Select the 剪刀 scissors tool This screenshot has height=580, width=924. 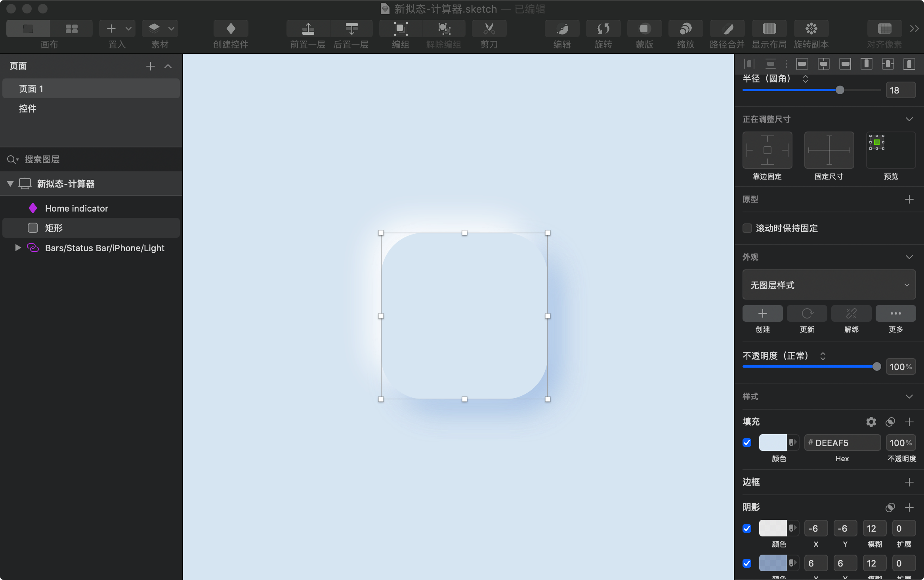coord(489,29)
